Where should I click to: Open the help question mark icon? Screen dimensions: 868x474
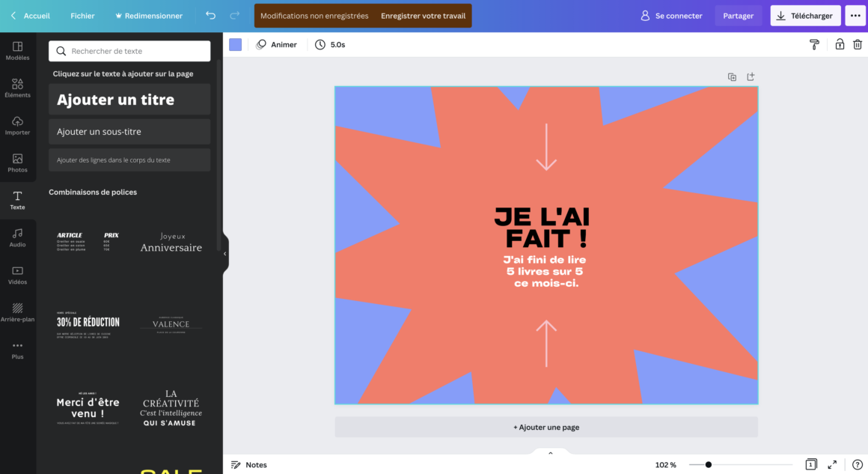click(x=857, y=464)
